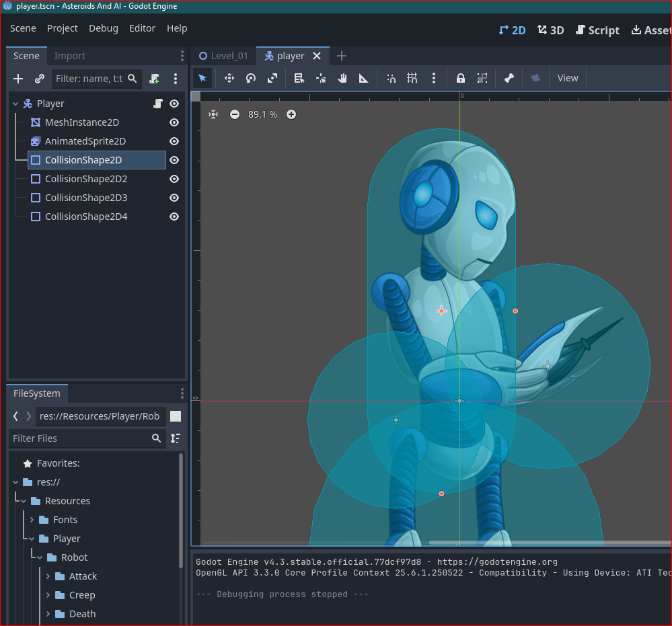This screenshot has width=672, height=626.
Task: Hide the CollisionShape2D node
Action: tap(174, 160)
